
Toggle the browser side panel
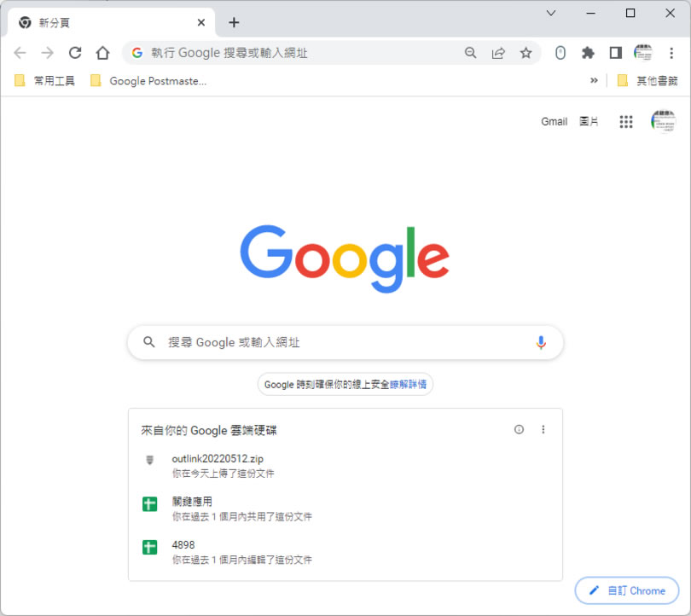pyautogui.click(x=615, y=53)
